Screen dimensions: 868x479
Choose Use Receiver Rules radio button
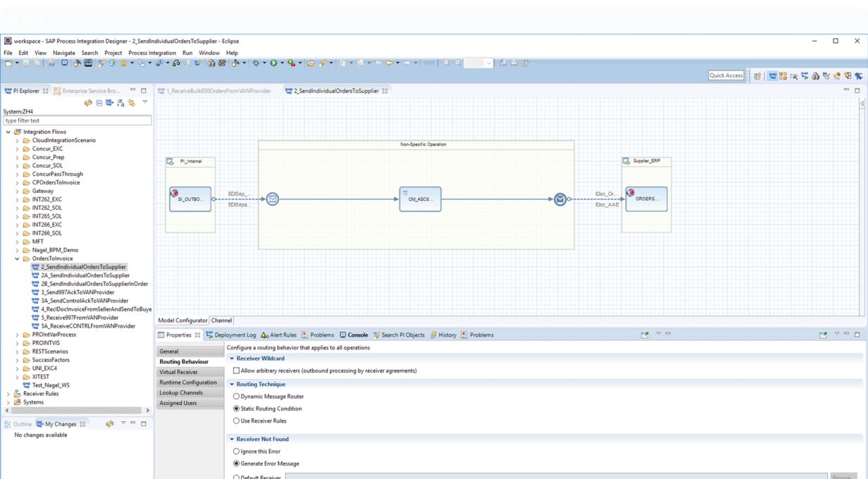tap(236, 421)
